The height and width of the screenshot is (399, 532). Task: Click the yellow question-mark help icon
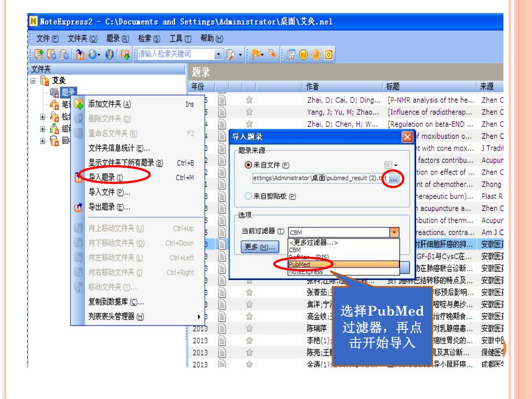(303, 54)
